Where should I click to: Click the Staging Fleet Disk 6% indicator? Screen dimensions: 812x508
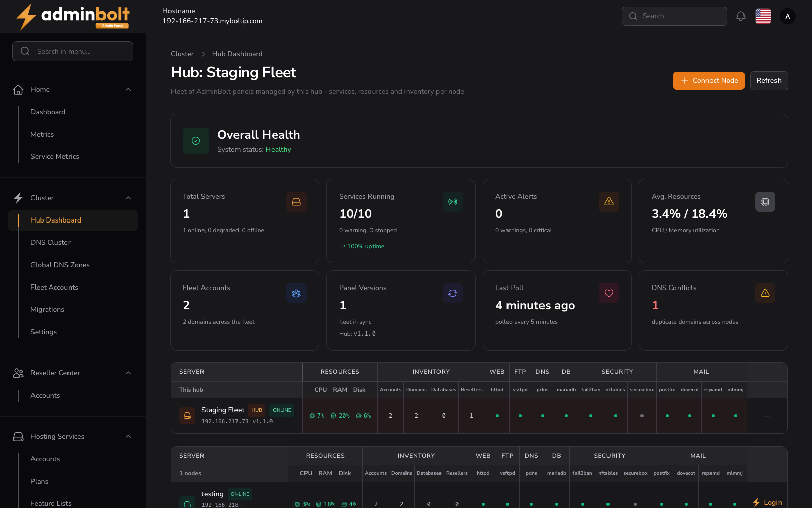364,416
